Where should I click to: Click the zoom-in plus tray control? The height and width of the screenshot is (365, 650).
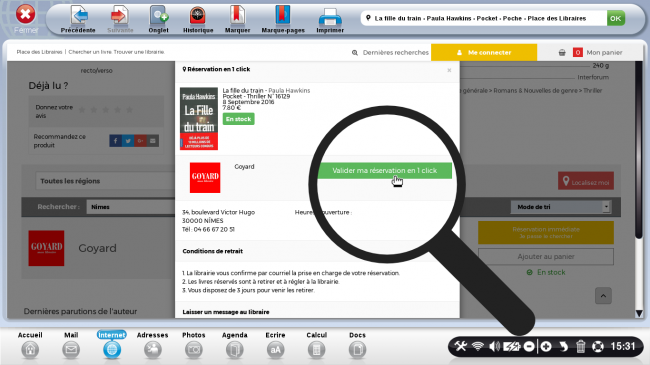pos(546,346)
